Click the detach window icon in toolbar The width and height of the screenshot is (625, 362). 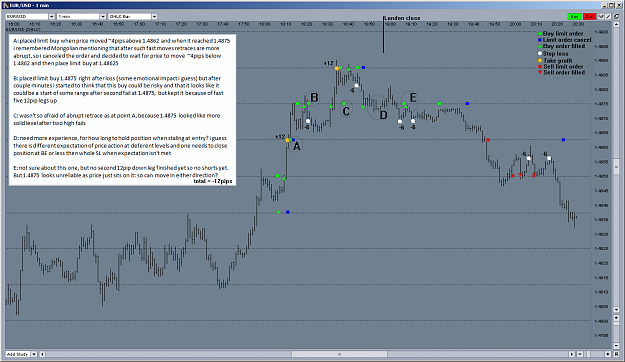616,16
